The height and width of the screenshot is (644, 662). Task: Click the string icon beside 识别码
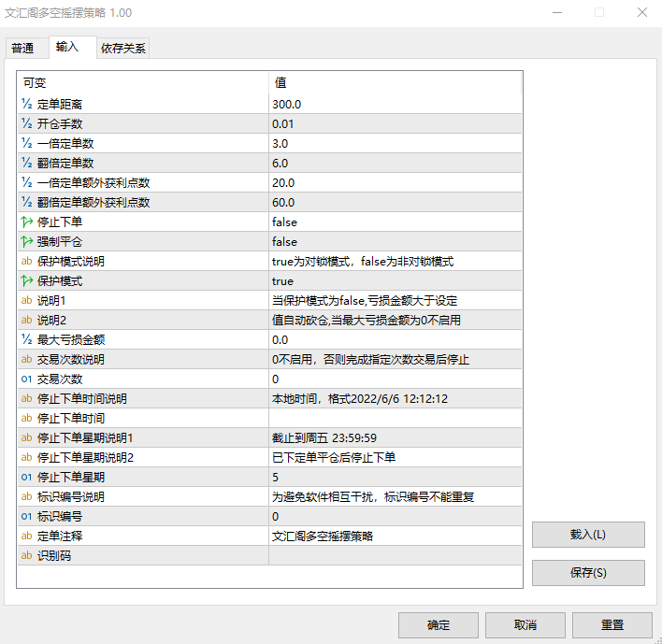27,555
